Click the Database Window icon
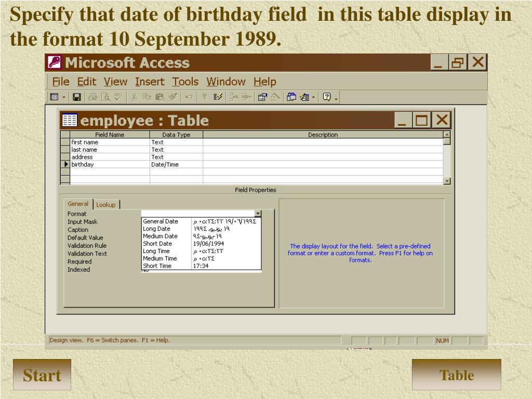Image resolution: width=532 pixels, height=399 pixels. pyautogui.click(x=291, y=97)
